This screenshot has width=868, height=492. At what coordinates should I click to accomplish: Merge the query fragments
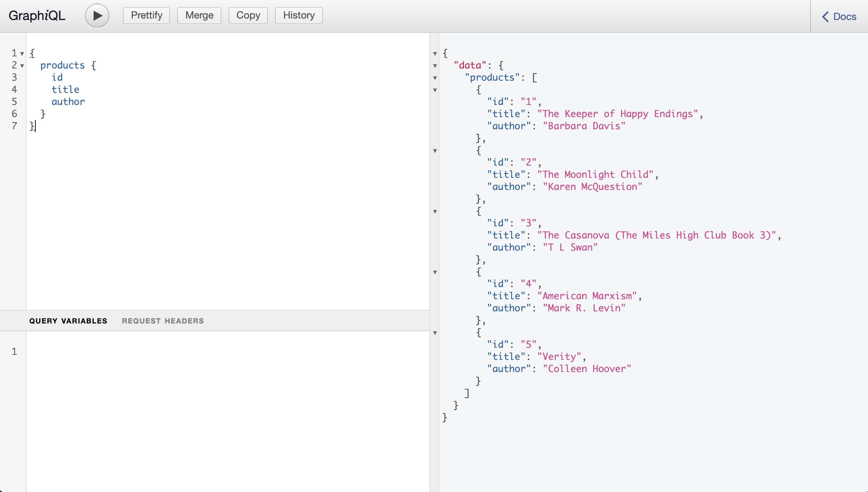pos(199,15)
